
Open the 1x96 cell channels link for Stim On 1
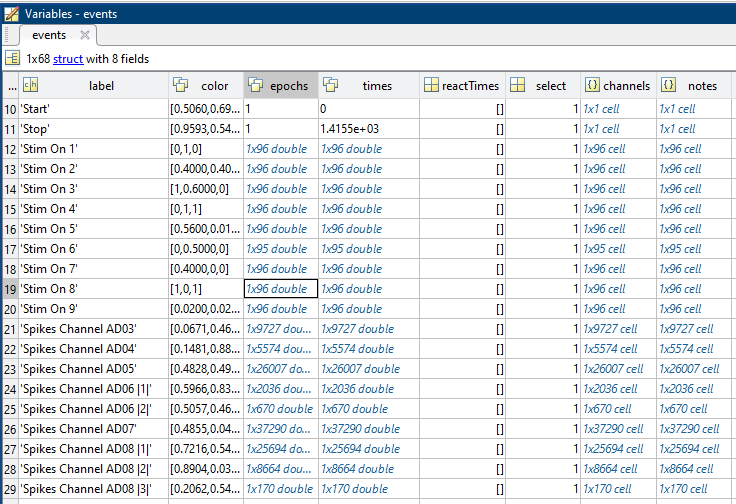point(603,149)
